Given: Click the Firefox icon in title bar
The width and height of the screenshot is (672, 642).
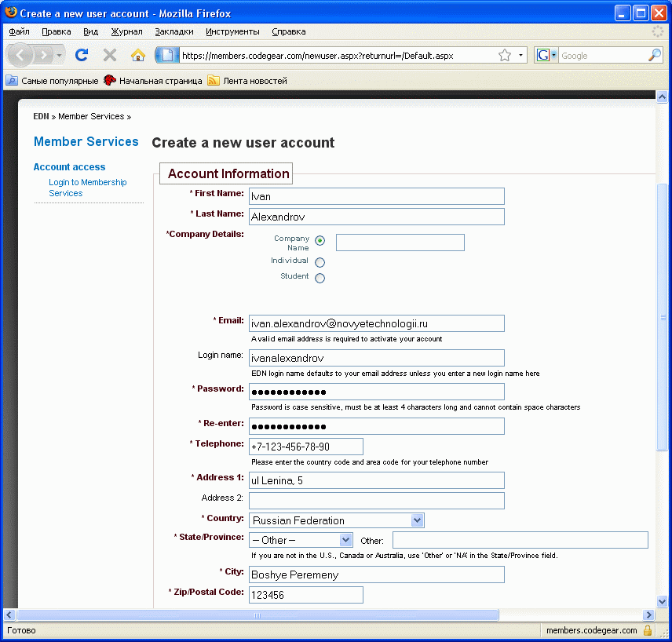Looking at the screenshot, I should tap(11, 13).
